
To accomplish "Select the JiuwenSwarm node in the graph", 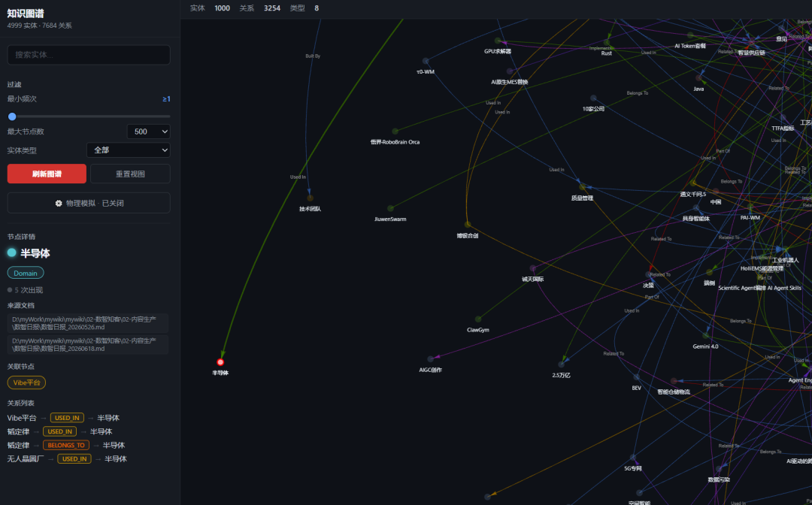I will 390,208.
